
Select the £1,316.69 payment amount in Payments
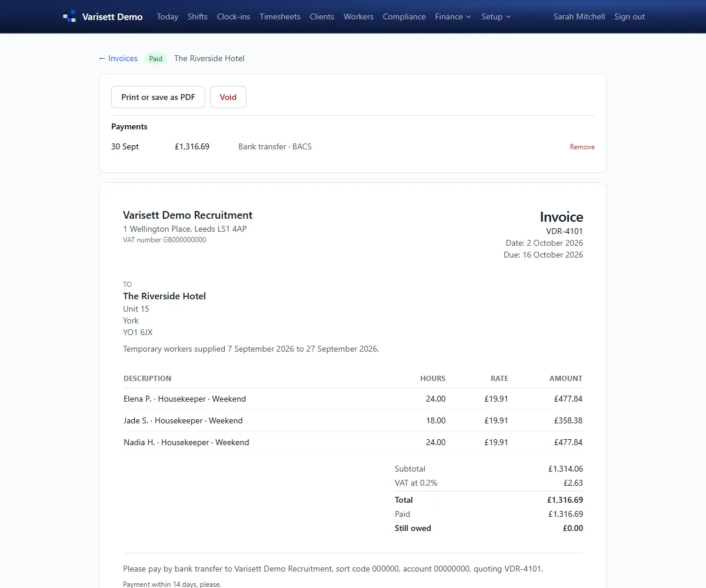click(192, 146)
